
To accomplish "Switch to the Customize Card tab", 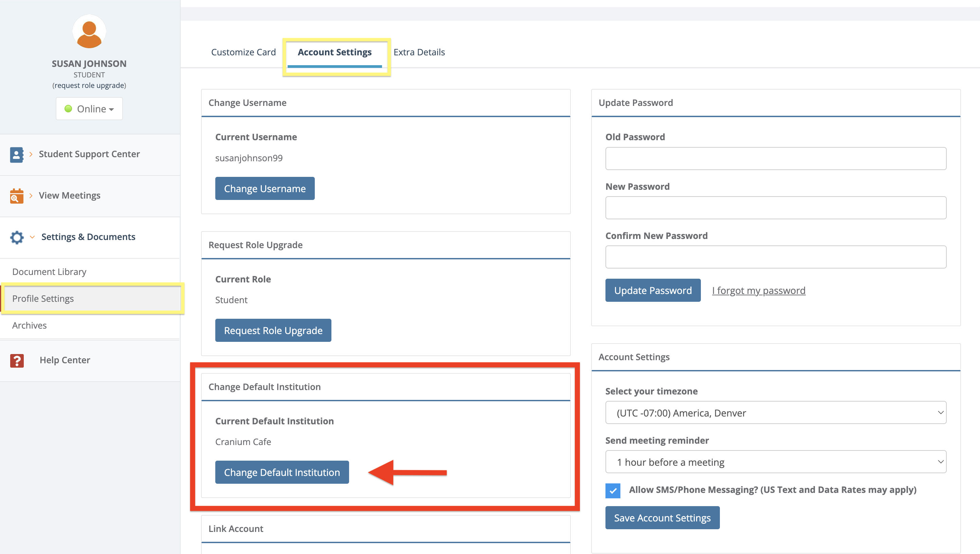I will point(243,52).
